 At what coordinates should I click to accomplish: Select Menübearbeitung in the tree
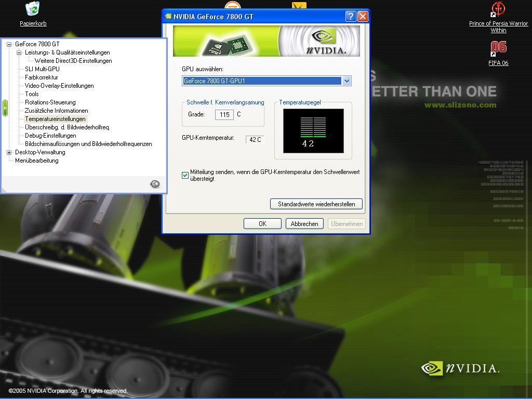pyautogui.click(x=37, y=161)
